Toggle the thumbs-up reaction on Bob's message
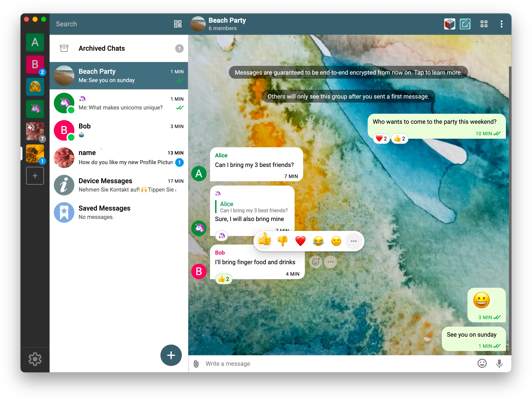The width and height of the screenshot is (532, 401). 223,279
